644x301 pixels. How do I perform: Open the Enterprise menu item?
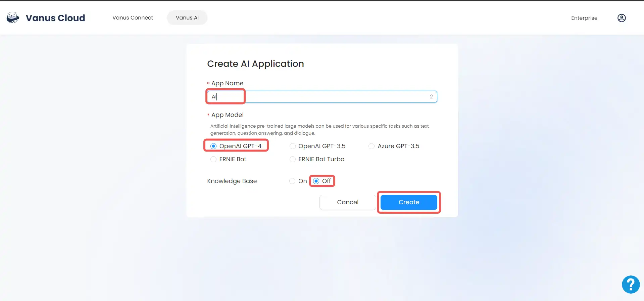(584, 18)
